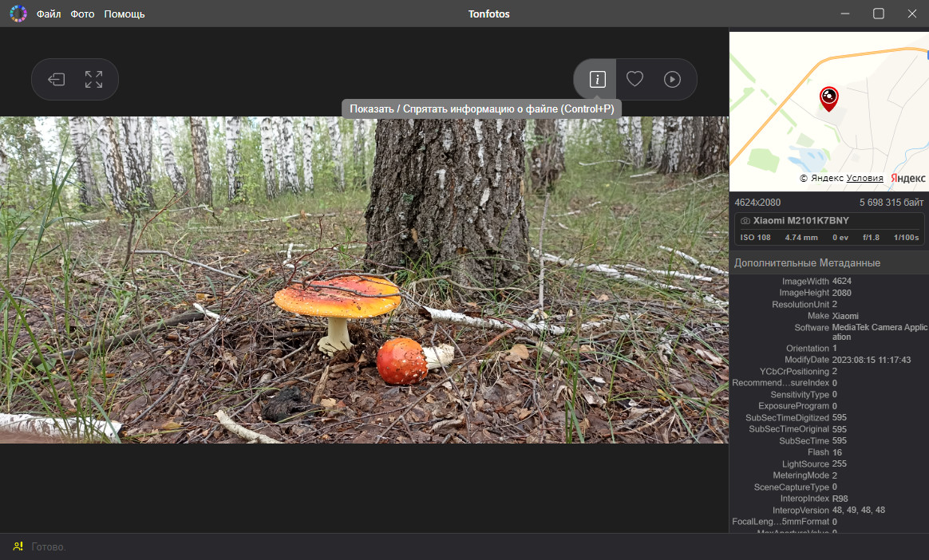Select the SubSecTimeDigitized 595 row
Image resolution: width=929 pixels, height=560 pixels.
[829, 417]
